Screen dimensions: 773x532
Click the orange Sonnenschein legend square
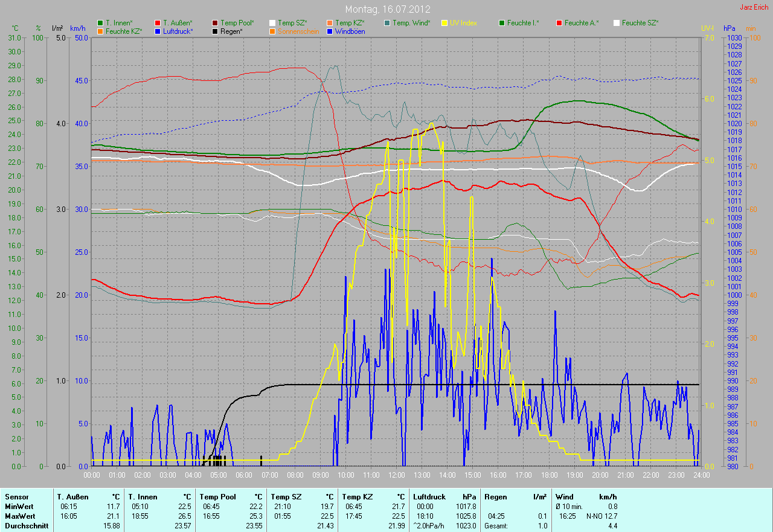pos(272,31)
